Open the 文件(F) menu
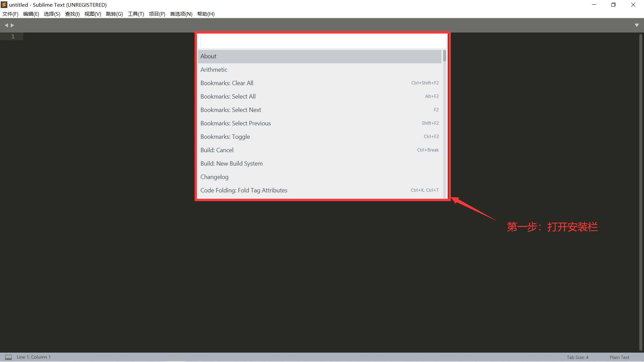 [10, 14]
